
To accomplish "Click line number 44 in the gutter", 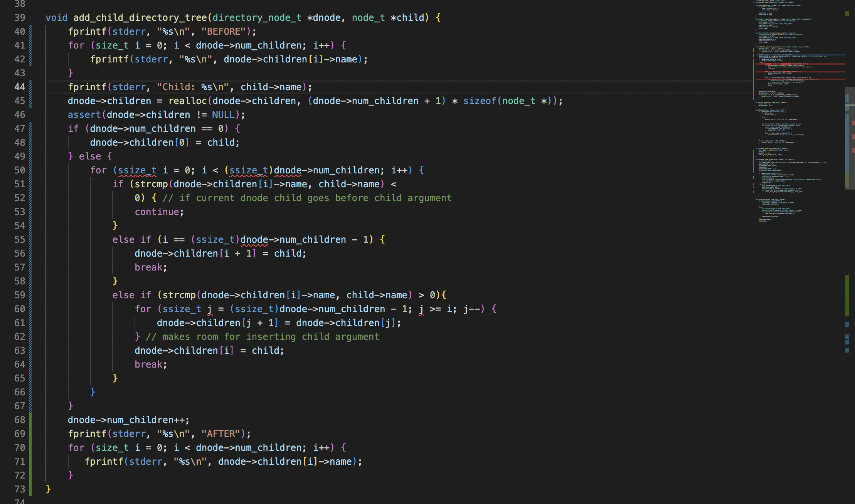I will pyautogui.click(x=19, y=87).
